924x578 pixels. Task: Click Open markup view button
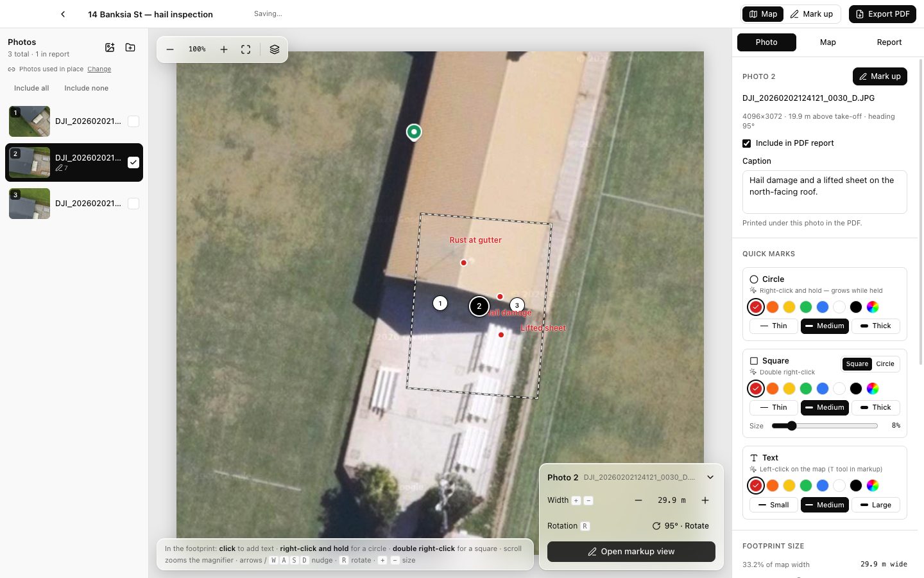click(x=631, y=552)
